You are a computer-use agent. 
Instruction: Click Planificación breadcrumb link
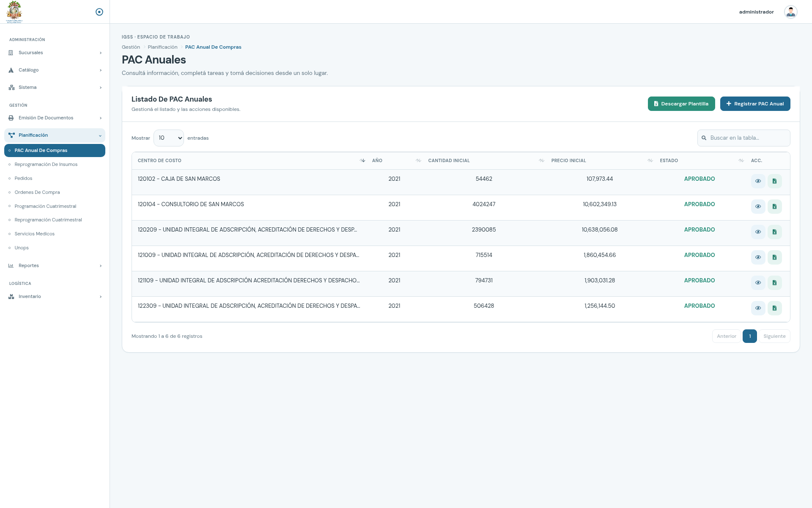pos(162,47)
